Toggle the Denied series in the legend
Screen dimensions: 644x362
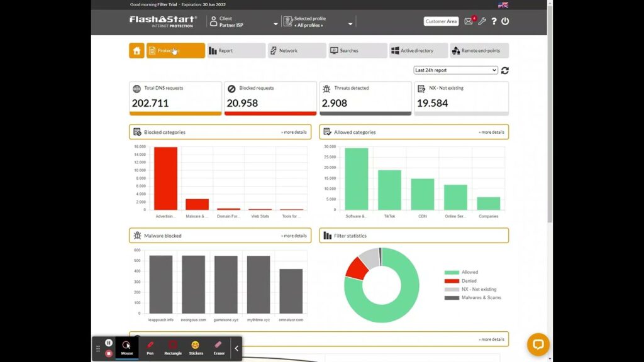[x=460, y=281]
